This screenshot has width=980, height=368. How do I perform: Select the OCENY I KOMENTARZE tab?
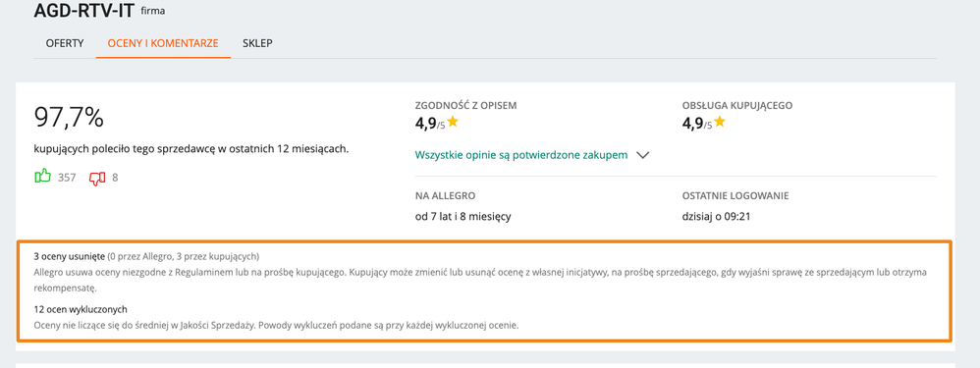[x=163, y=44]
